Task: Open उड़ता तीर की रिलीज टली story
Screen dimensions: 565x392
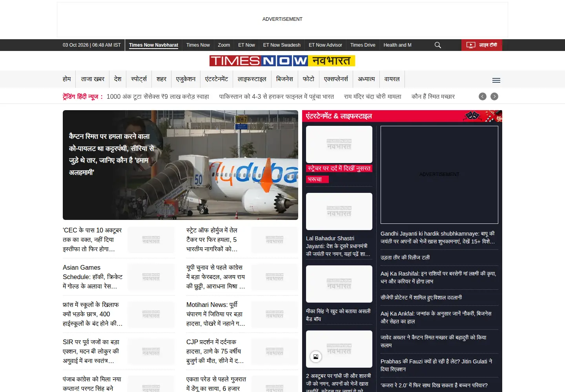Action: [x=405, y=258]
